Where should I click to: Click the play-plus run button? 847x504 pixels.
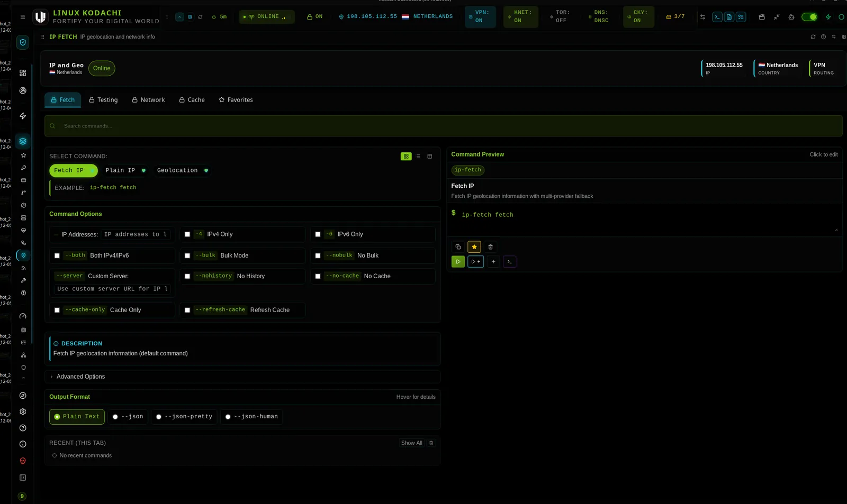click(x=475, y=262)
